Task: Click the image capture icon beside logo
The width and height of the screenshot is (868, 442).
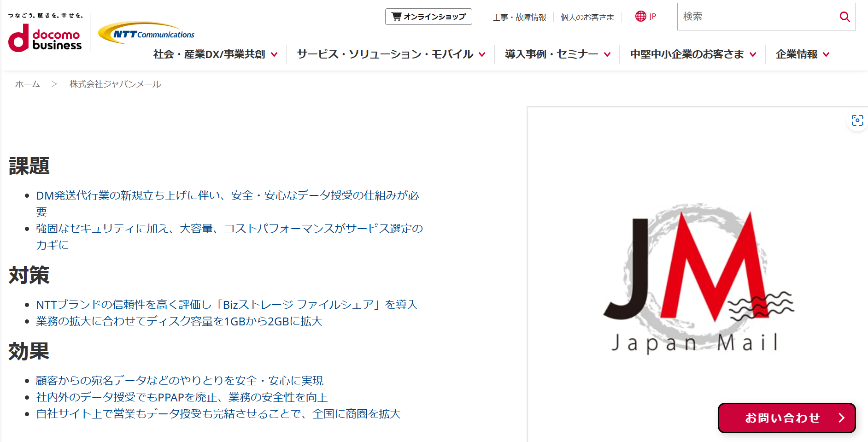Action: click(857, 121)
